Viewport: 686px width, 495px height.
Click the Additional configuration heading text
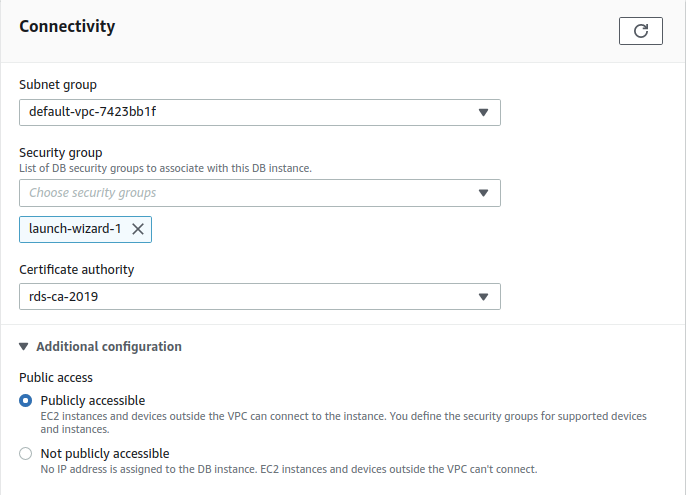[x=109, y=347]
